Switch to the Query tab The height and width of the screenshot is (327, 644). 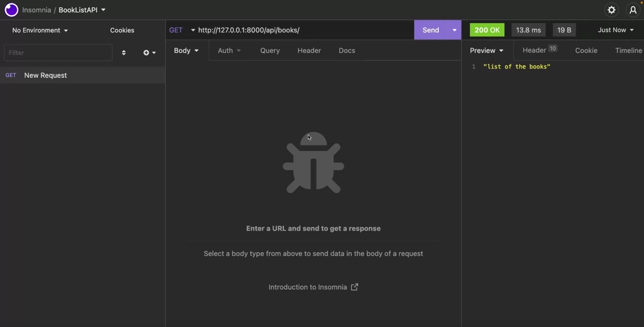tap(270, 50)
